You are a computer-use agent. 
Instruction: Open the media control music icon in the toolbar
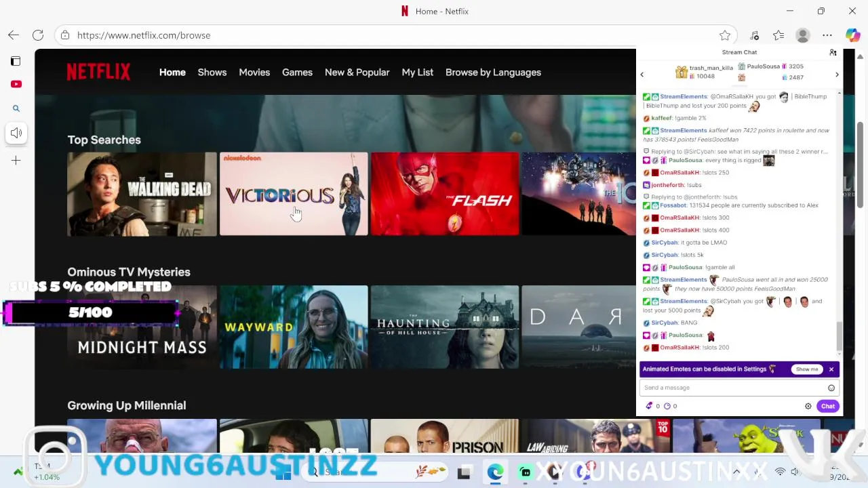[x=755, y=35]
